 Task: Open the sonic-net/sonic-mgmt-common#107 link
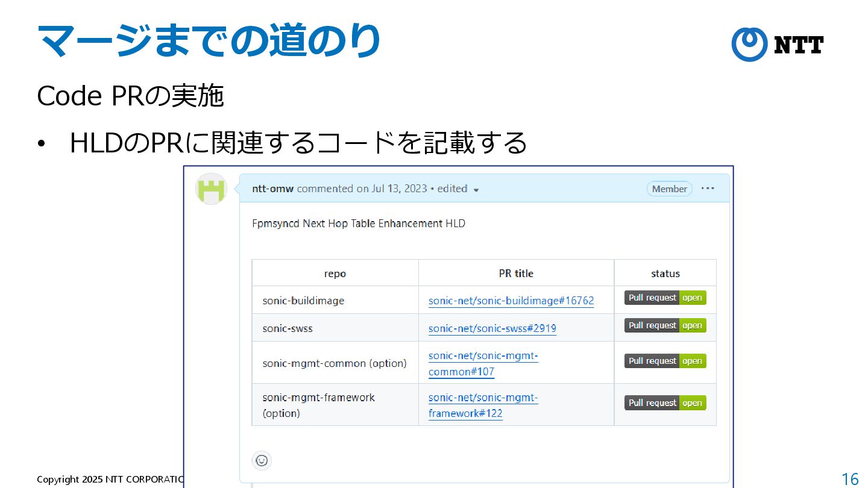pos(483,364)
